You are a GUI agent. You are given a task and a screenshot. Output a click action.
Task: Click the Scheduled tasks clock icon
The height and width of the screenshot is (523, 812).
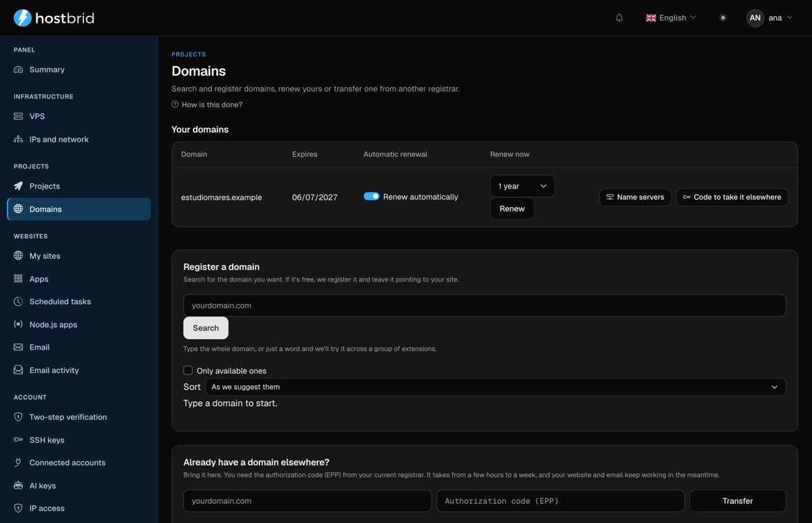click(18, 301)
